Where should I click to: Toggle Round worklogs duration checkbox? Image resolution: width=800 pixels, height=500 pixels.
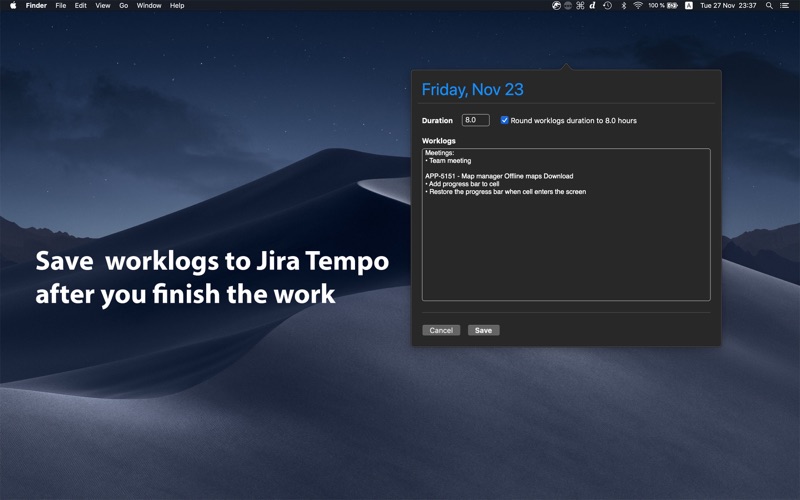click(504, 120)
